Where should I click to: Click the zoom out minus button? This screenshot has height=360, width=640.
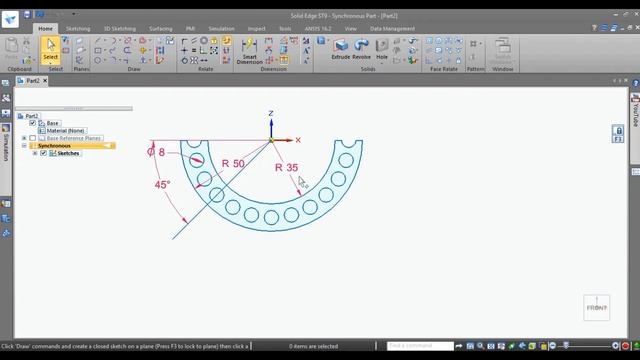(x=553, y=346)
